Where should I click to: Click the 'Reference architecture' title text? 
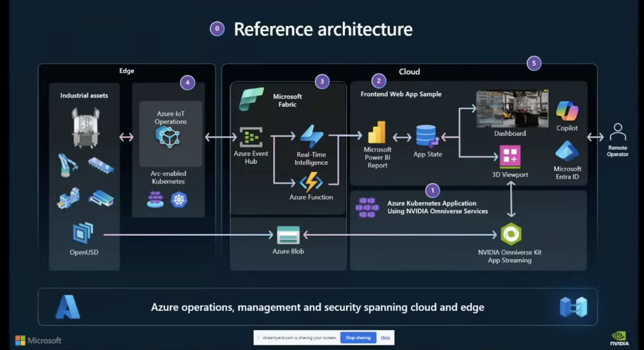pos(323,29)
